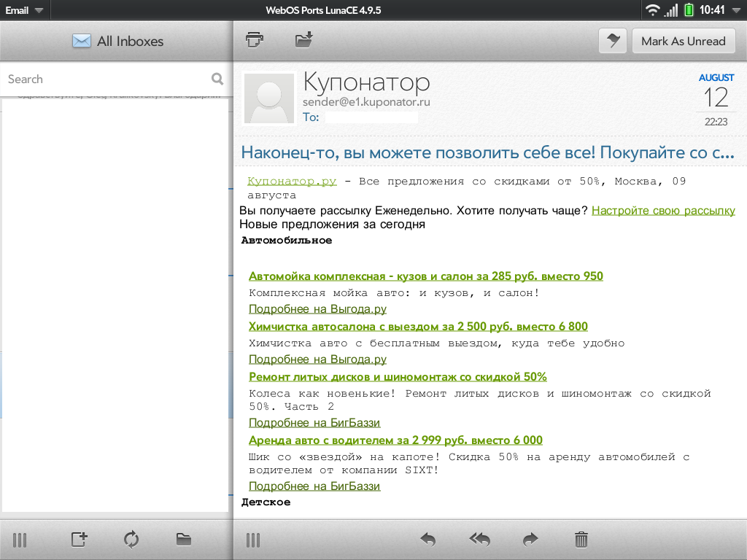747x560 pixels.
Task: Open the All Inboxes header
Action: point(117,42)
